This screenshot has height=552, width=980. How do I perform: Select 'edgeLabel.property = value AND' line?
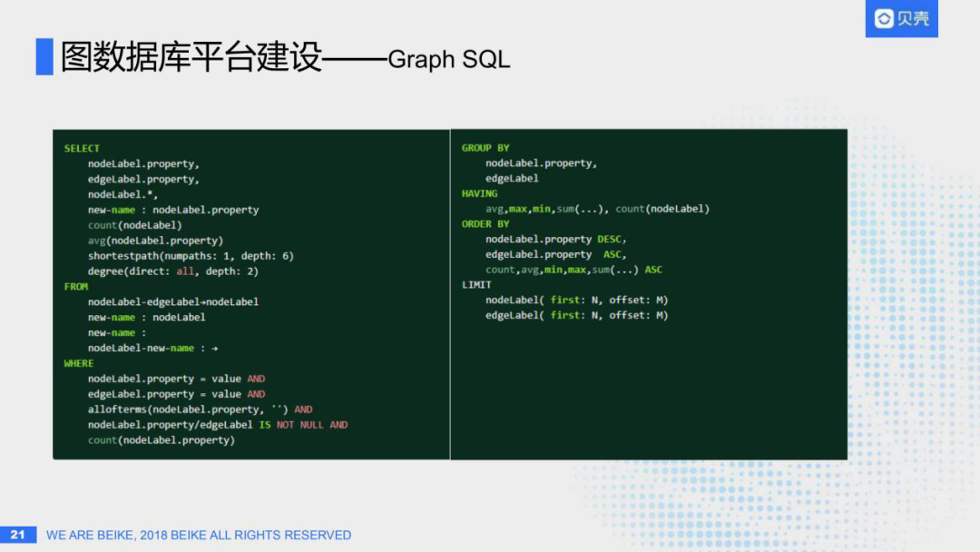click(x=176, y=394)
